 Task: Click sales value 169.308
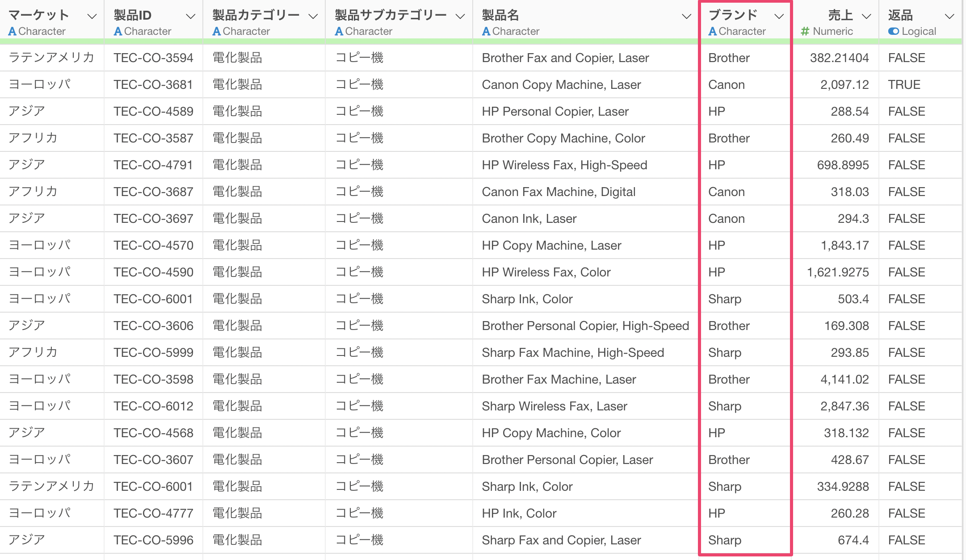pyautogui.click(x=846, y=326)
